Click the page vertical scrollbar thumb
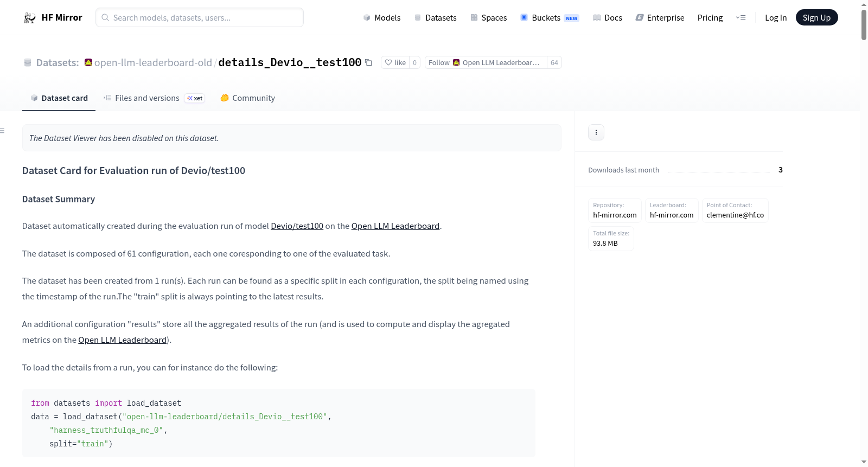The height and width of the screenshot is (467, 868). coord(864,24)
